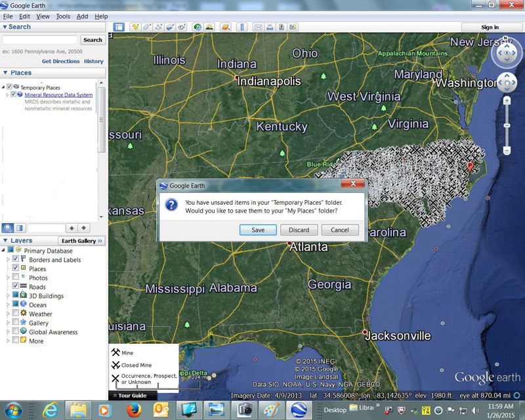Collapse the Places panel triangle
Viewport: 525px width, 420px height.
tap(5, 73)
